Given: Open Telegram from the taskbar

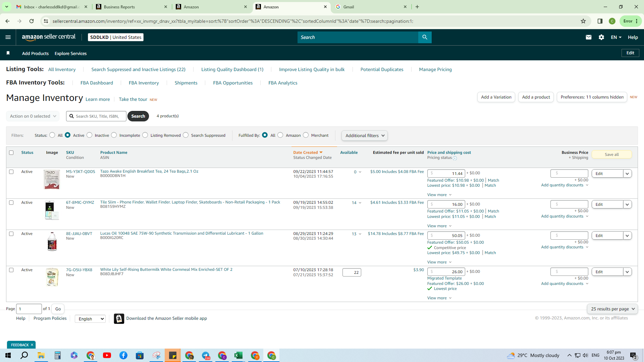Looking at the screenshot, I should point(206,355).
